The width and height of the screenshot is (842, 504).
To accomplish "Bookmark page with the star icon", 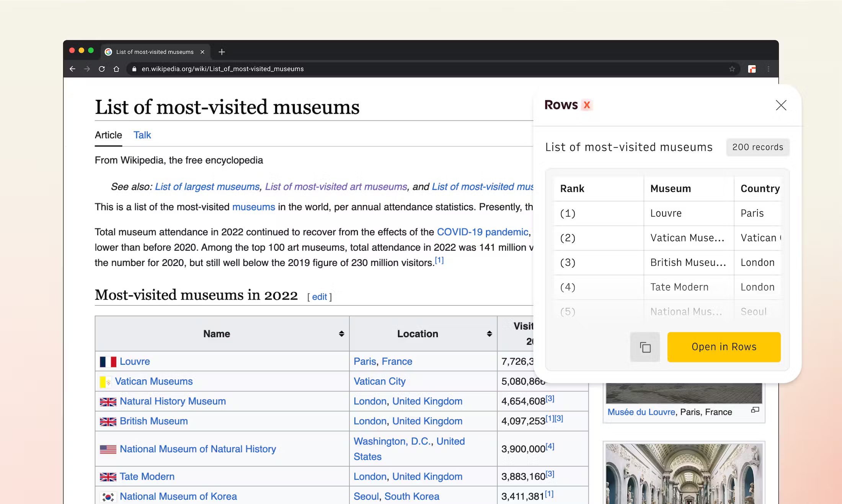I will [x=732, y=69].
